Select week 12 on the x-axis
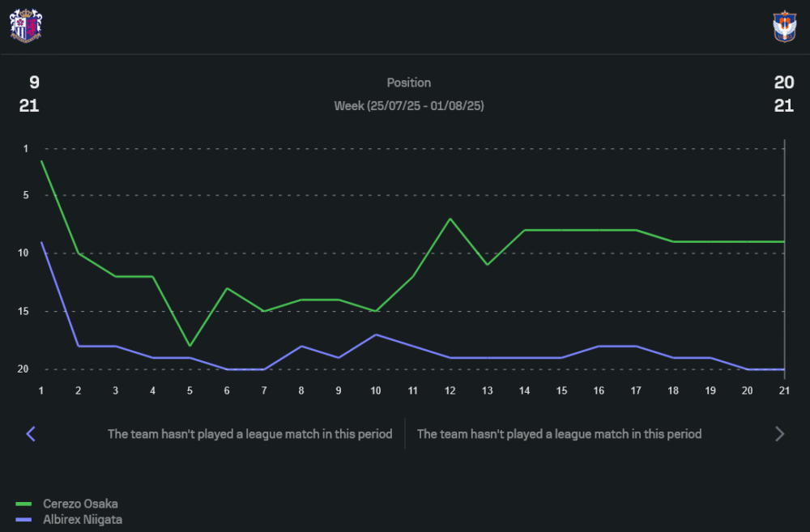The width and height of the screenshot is (810, 532). click(450, 390)
